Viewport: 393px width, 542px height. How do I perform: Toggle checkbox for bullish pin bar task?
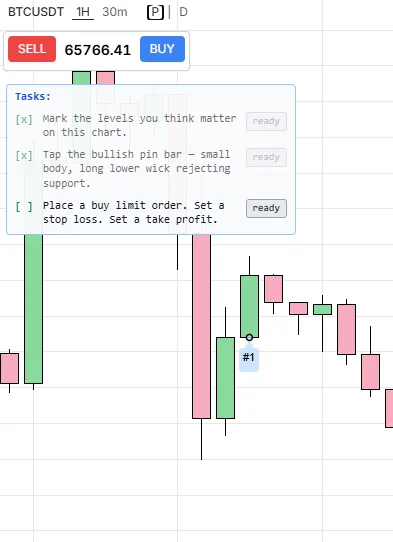[x=24, y=156]
